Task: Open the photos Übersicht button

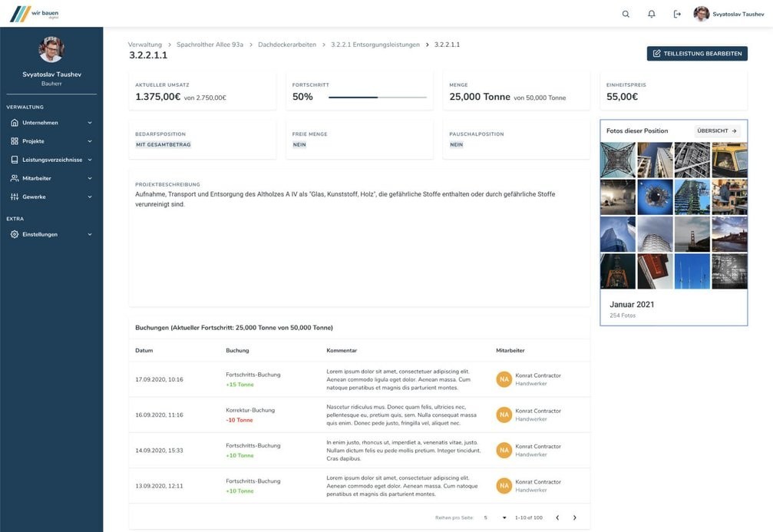Action: click(x=717, y=131)
